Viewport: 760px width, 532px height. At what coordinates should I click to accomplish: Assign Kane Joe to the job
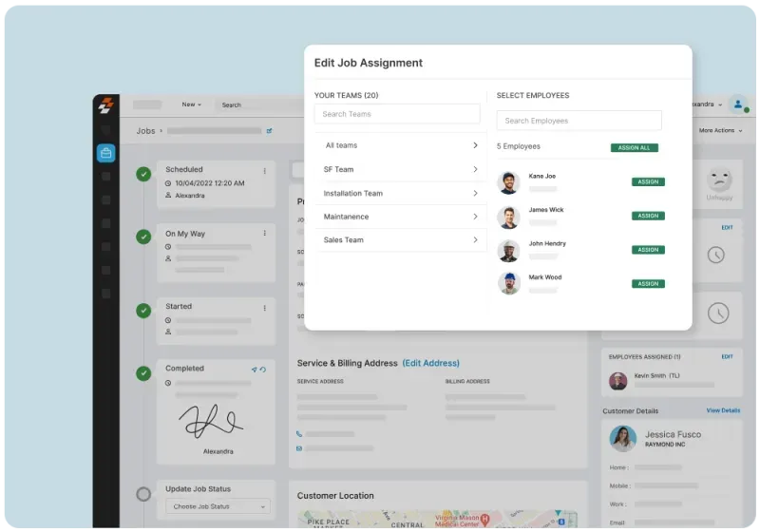click(648, 181)
